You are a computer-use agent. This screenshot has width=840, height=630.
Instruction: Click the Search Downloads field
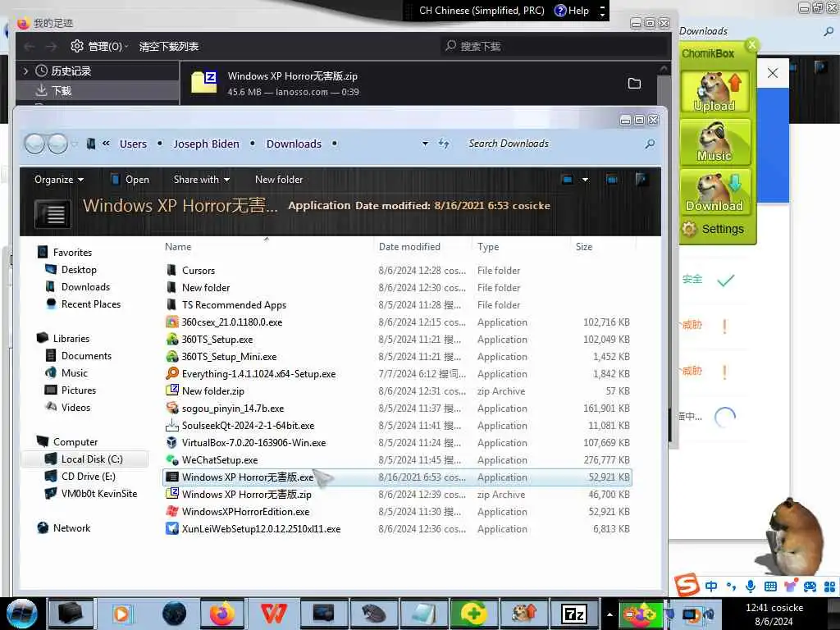tap(555, 144)
